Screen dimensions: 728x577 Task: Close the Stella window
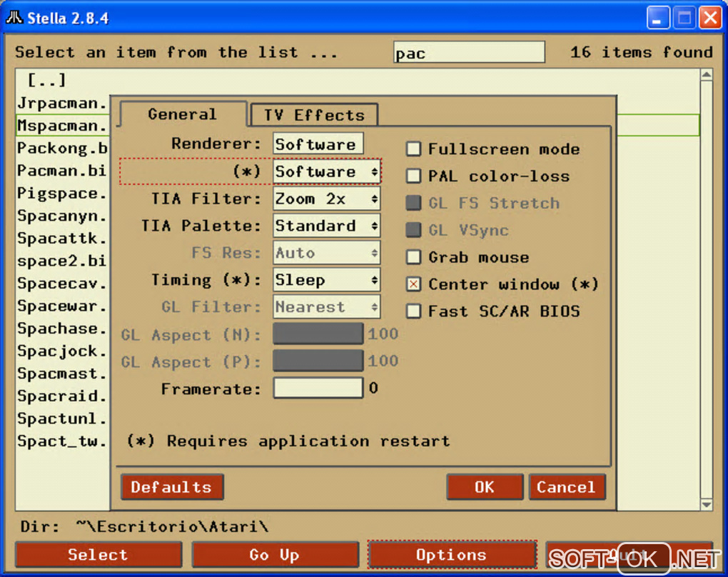click(x=710, y=18)
